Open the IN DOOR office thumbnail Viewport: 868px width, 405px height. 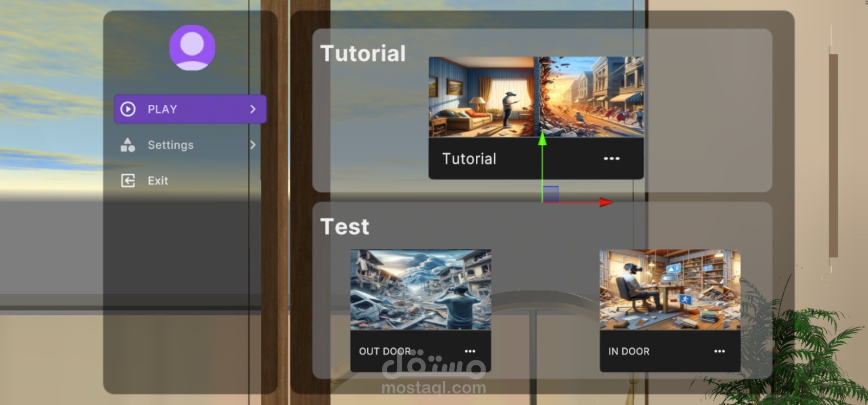coord(670,289)
